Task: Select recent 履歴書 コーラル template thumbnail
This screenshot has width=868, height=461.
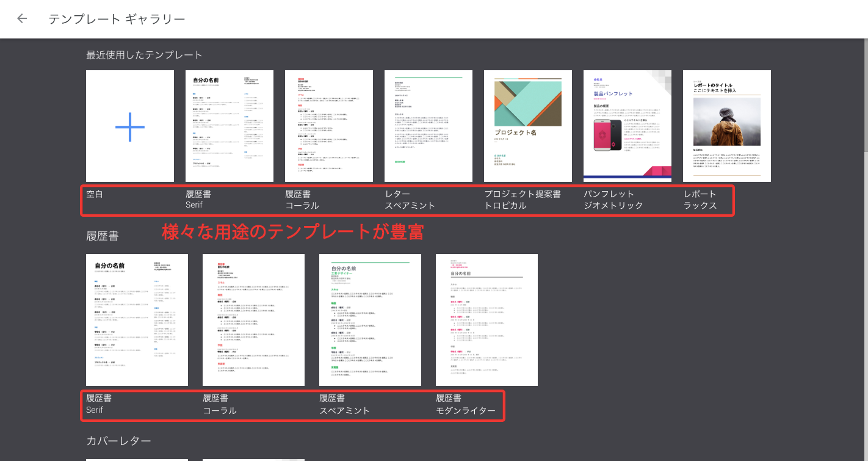Action: (x=329, y=126)
